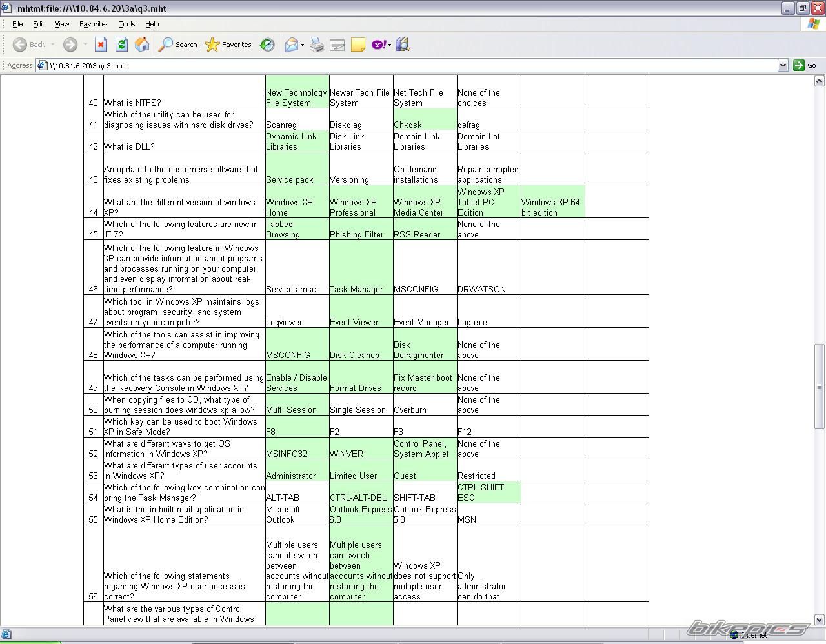
Task: Open the Search magnifier in the toolbar
Action: tap(178, 45)
